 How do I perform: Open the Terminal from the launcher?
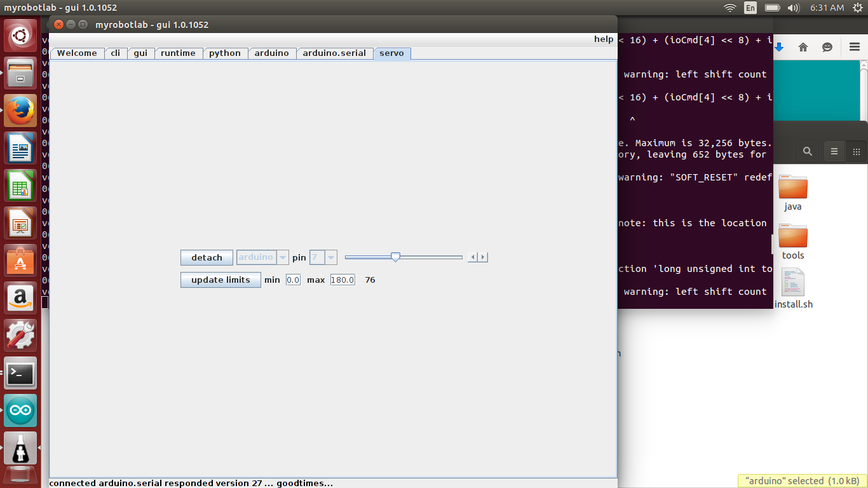pos(21,373)
